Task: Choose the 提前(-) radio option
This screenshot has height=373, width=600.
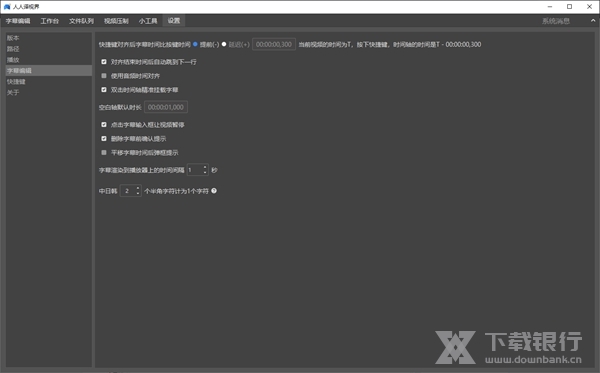Action: [195, 44]
